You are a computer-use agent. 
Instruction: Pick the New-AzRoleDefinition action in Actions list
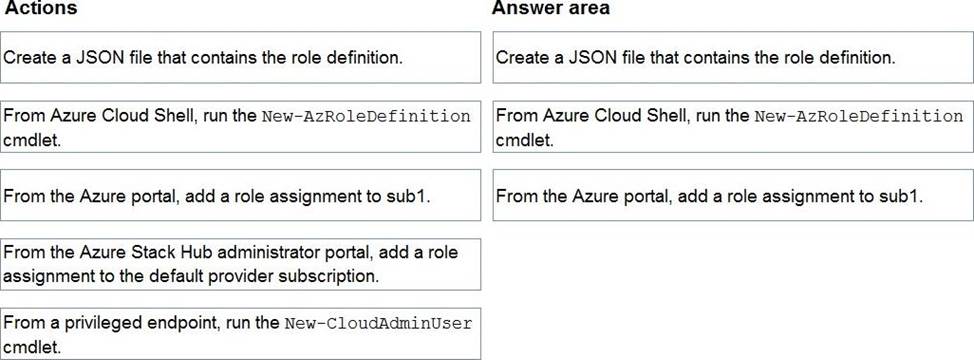(x=240, y=127)
